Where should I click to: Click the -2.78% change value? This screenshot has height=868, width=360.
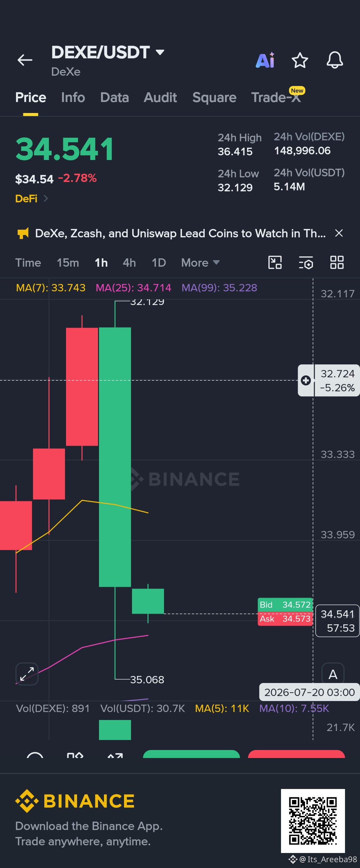click(77, 178)
